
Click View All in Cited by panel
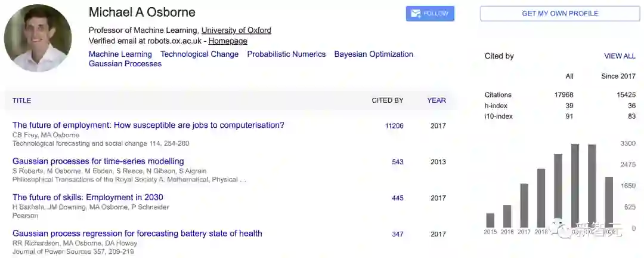620,56
